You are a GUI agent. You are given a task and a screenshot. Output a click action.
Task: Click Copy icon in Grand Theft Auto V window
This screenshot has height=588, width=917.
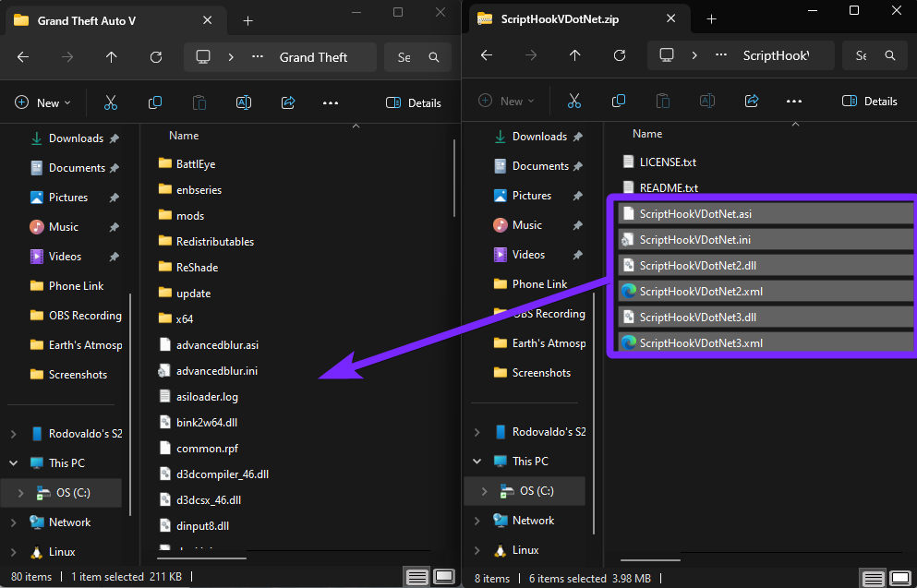[x=155, y=102]
